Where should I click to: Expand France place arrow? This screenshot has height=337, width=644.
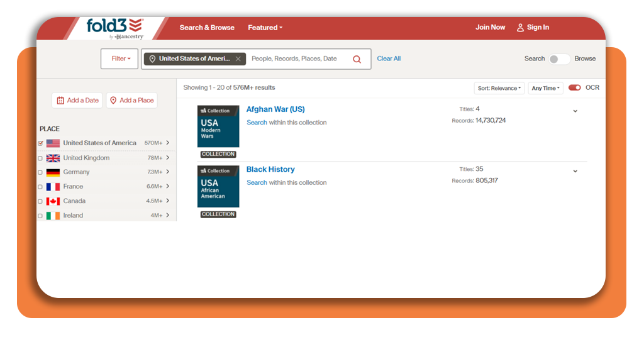[167, 186]
